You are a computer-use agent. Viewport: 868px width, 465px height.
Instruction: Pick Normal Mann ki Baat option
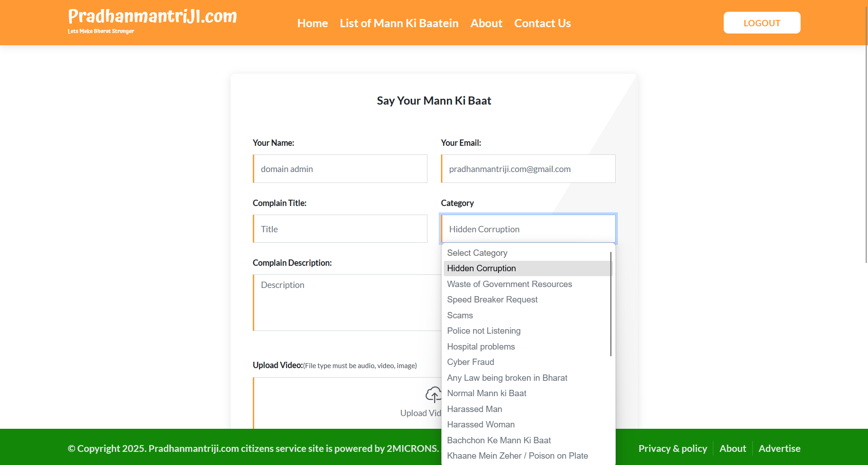(x=487, y=393)
